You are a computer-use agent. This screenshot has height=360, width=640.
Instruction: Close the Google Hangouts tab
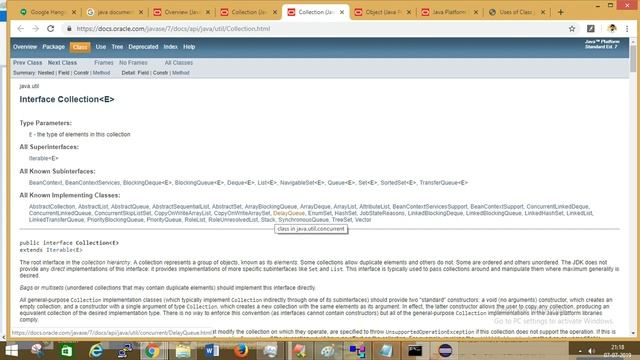[73, 12]
